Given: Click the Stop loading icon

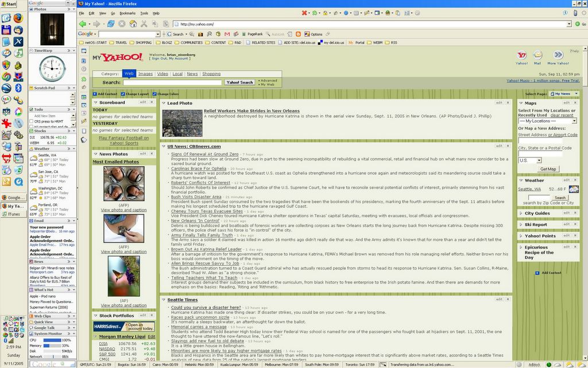Looking at the screenshot, I should [122, 24].
